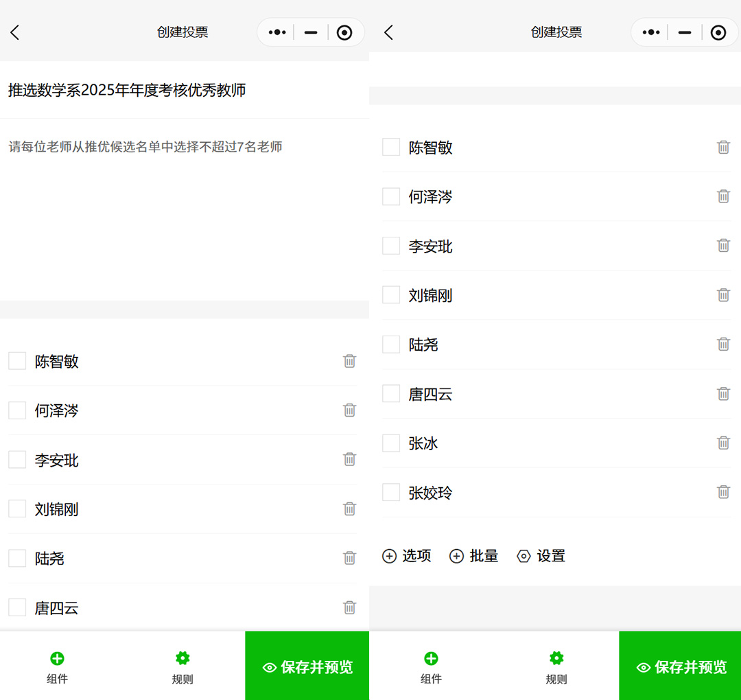Click the minimize dash in the capsule
Image resolution: width=741 pixels, height=700 pixels.
683,32
